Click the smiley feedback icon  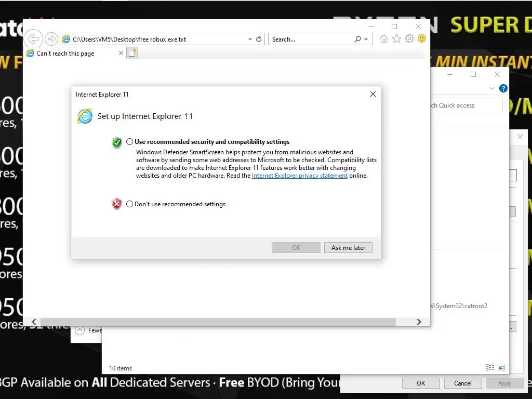click(x=422, y=38)
